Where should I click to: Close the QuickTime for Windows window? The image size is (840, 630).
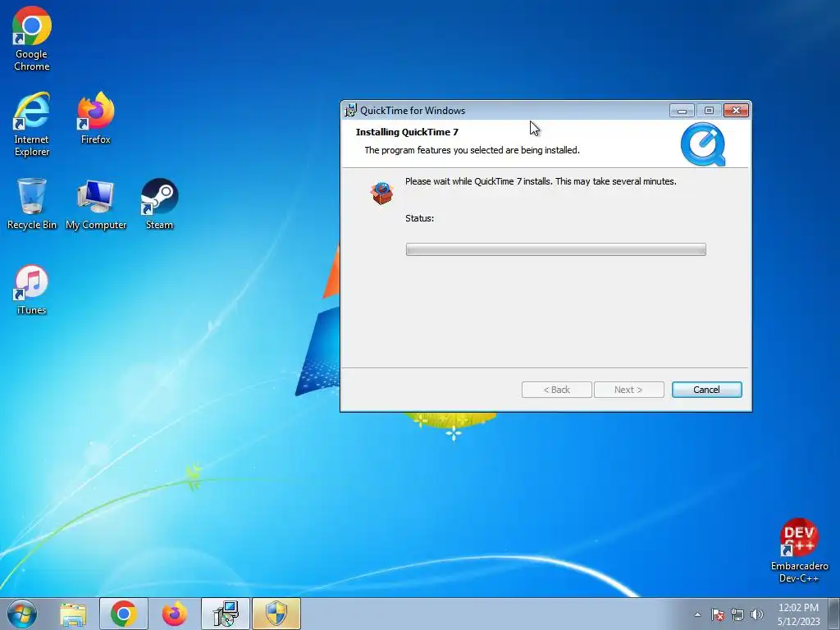[736, 111]
